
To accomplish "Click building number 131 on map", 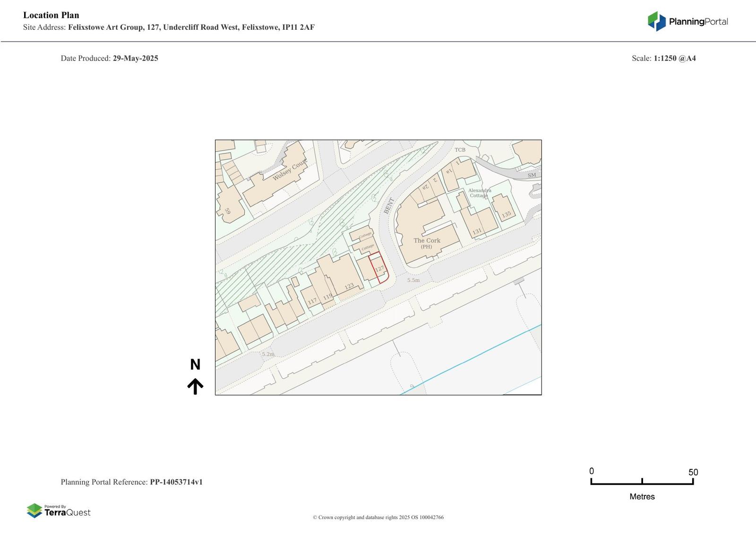I will [477, 232].
